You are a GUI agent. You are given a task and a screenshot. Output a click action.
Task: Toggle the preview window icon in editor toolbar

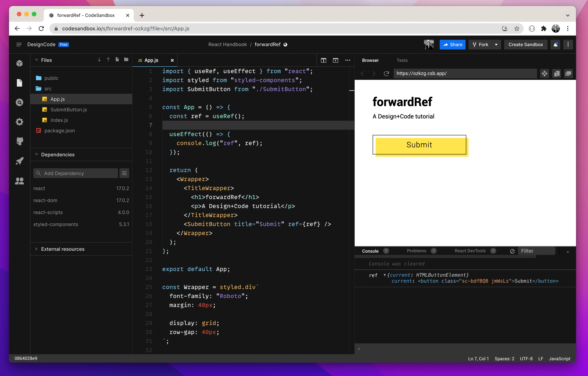[x=336, y=60]
